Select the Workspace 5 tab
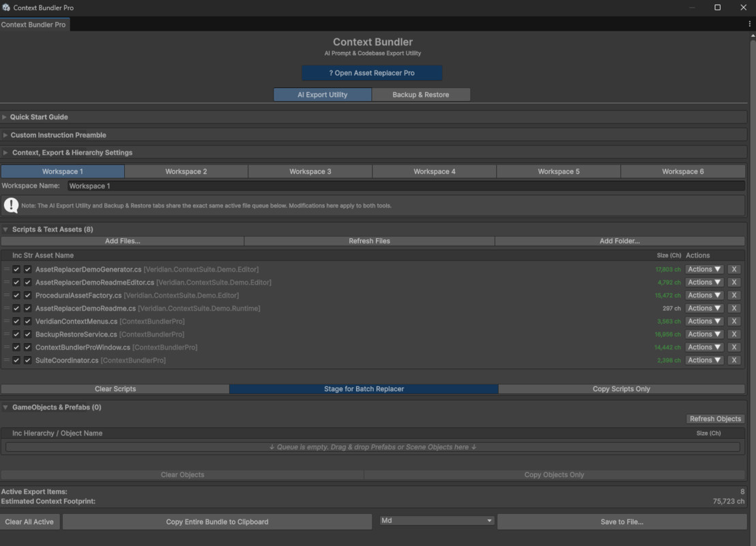The image size is (756, 546). [558, 171]
